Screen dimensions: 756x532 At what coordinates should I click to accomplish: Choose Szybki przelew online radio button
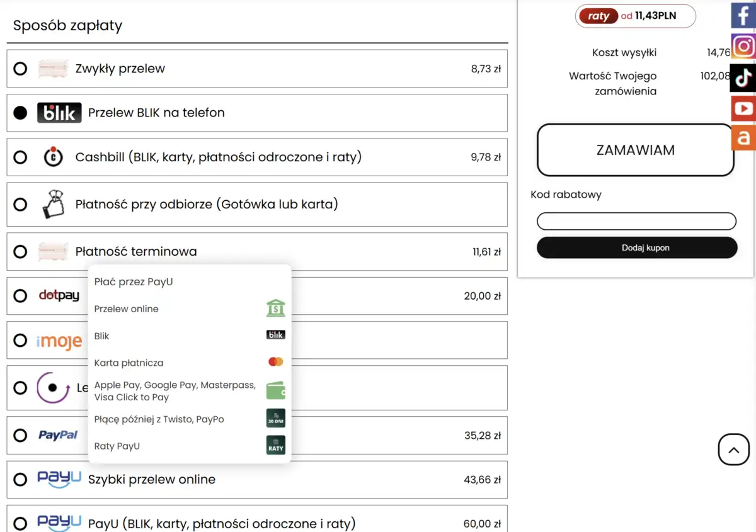[x=20, y=479]
